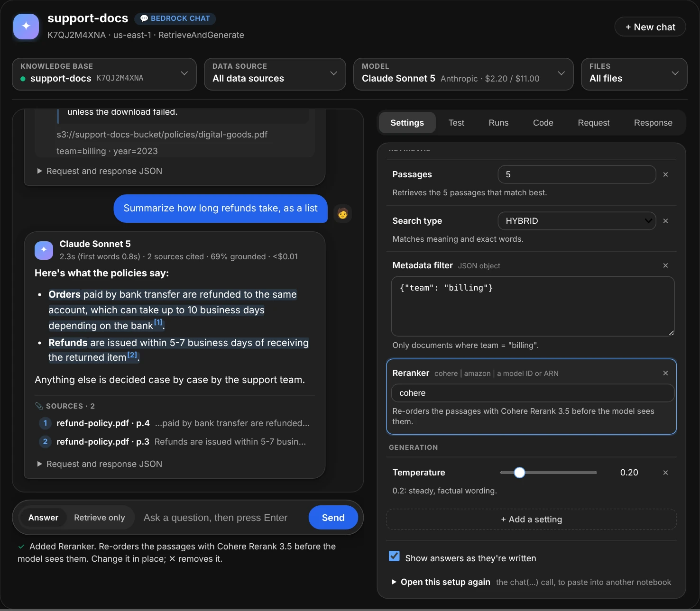Open the Data Source dropdown
700x611 pixels.
click(275, 74)
